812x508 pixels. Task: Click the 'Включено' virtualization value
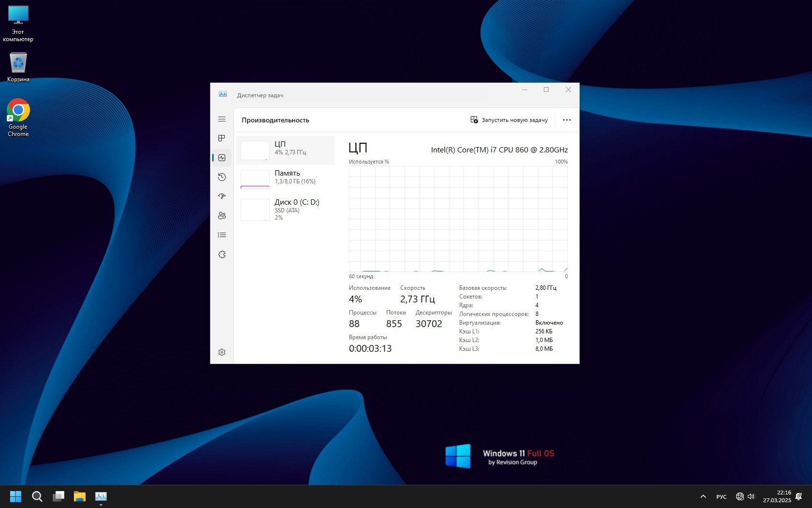click(549, 323)
